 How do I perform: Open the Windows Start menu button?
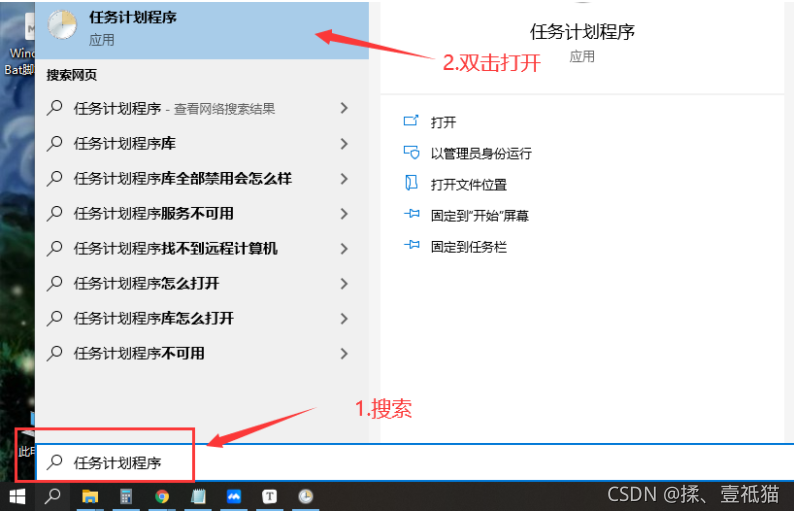tap(17, 496)
